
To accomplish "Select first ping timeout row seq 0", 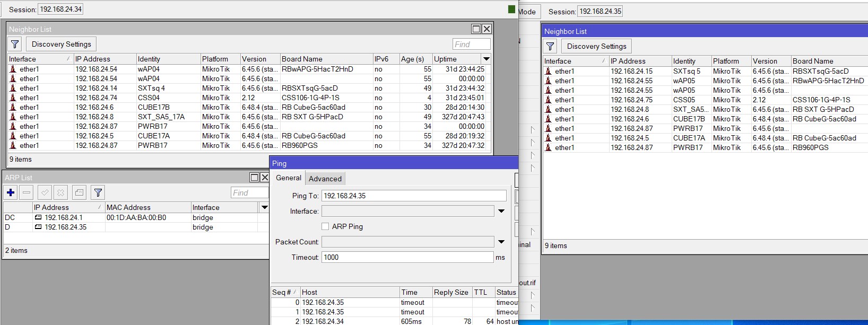I will [x=395, y=302].
